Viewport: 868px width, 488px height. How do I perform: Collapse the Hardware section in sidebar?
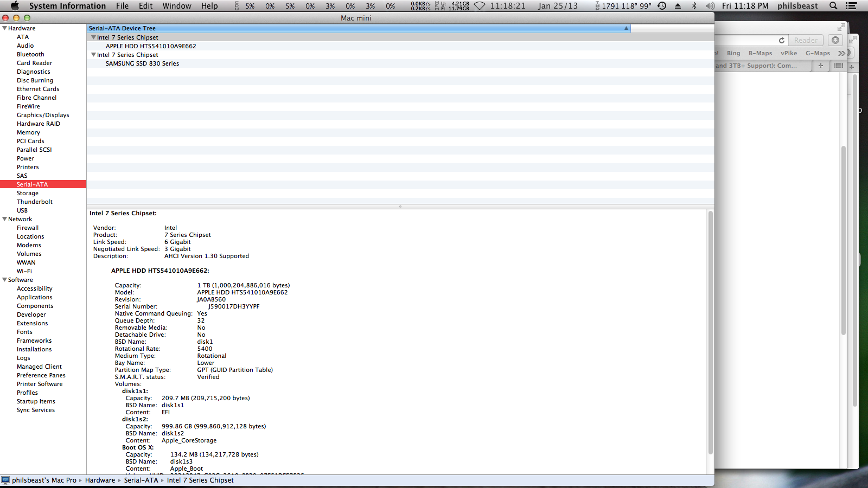(x=5, y=28)
